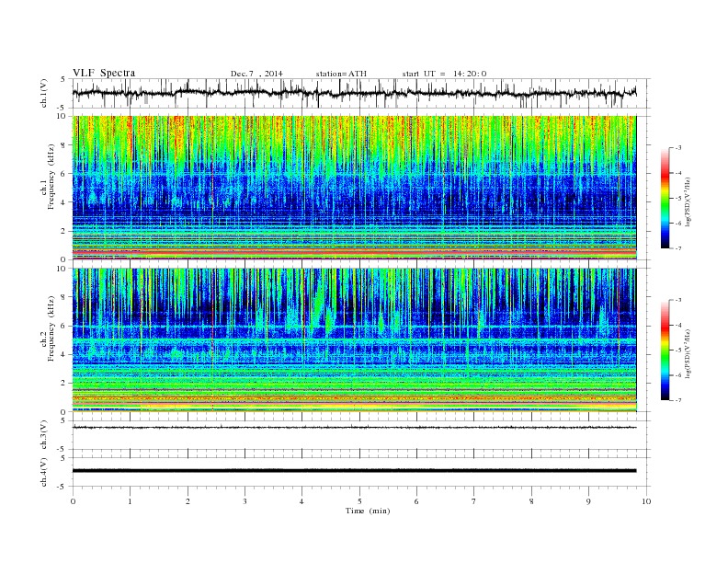Click inside the ch.1 spectrogram panel

tap(355, 188)
